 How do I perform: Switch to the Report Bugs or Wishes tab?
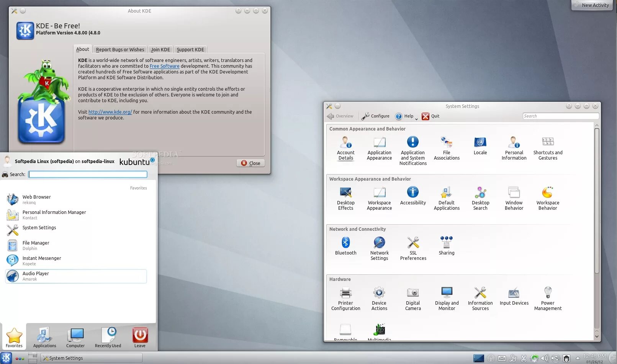coord(120,49)
